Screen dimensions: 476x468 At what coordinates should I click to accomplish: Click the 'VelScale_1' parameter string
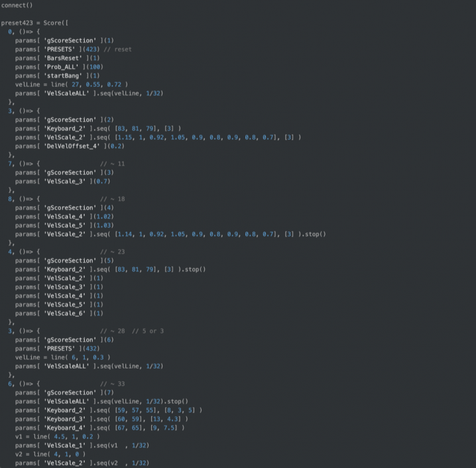pyautogui.click(x=64, y=445)
